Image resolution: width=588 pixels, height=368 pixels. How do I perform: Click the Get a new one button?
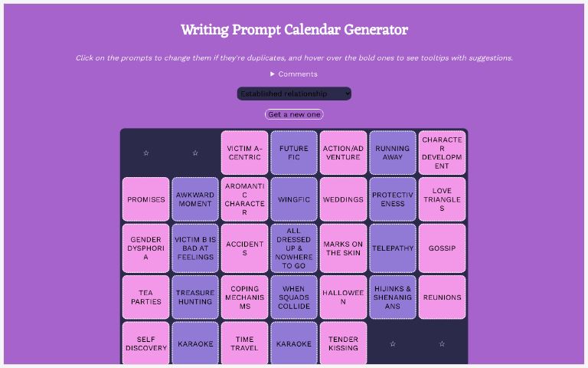294,114
